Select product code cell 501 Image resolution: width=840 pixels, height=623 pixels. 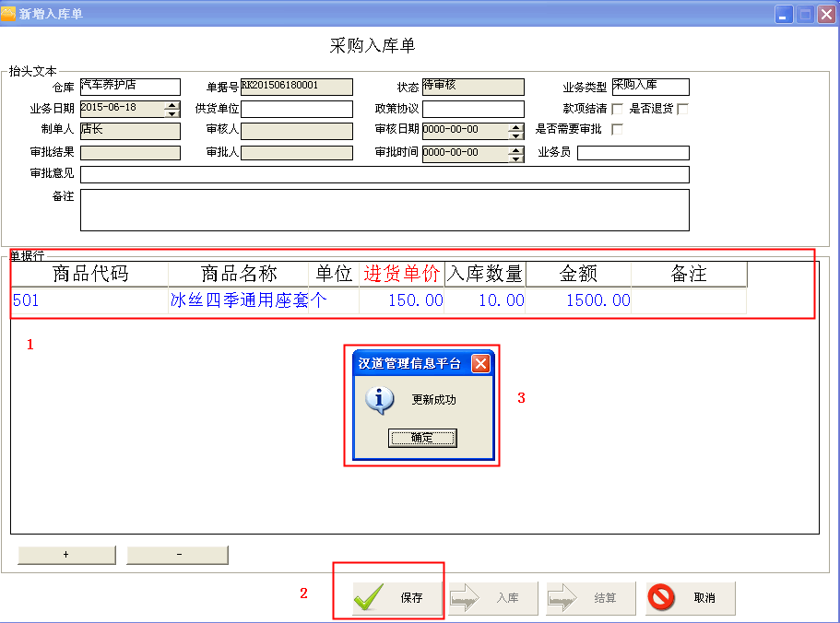click(90, 300)
